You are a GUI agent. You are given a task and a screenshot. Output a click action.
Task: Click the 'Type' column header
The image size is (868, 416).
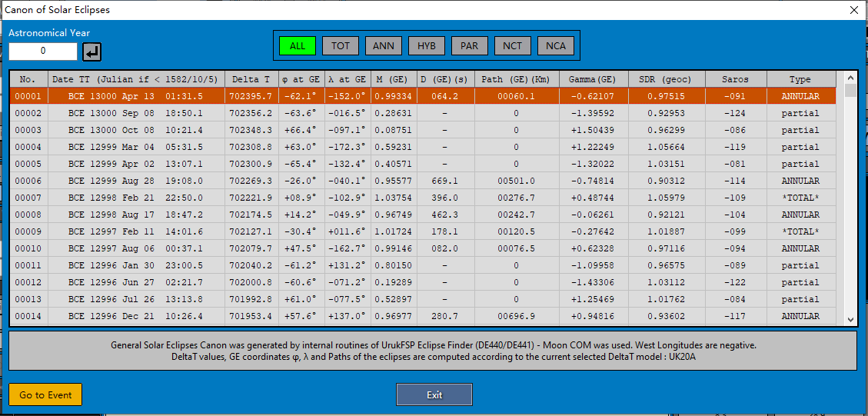(x=800, y=79)
